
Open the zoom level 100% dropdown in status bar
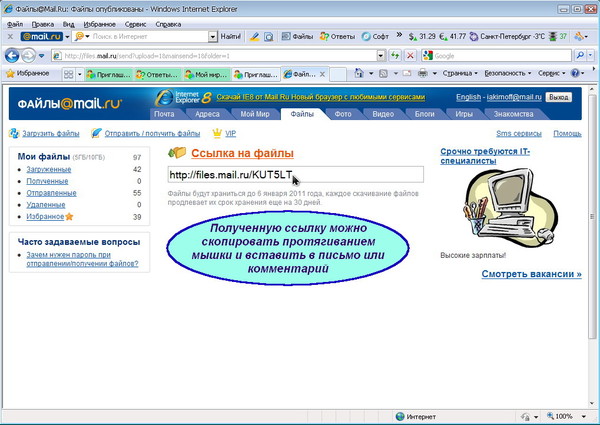pyautogui.click(x=584, y=417)
